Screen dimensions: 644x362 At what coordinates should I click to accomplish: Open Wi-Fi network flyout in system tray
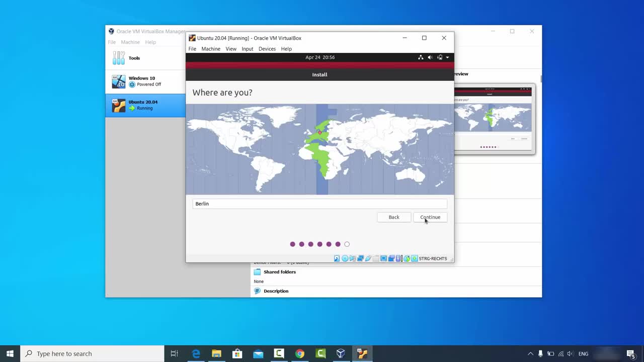(x=560, y=353)
